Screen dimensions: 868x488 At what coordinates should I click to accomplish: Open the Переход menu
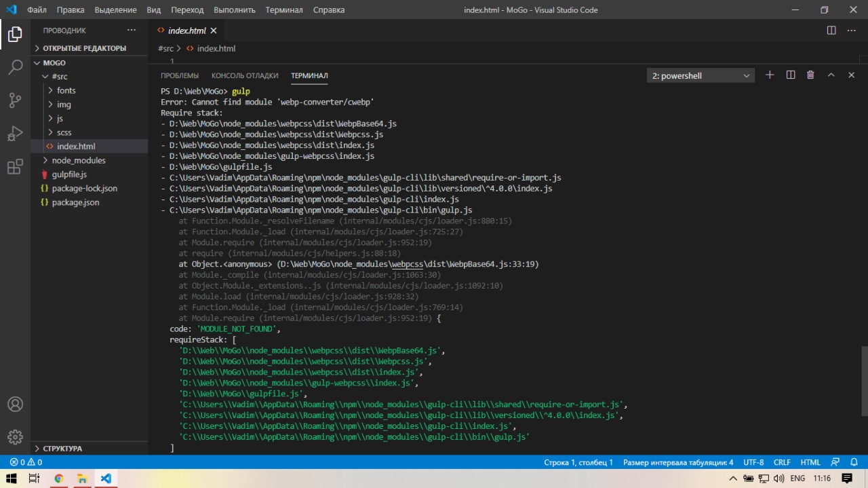[x=187, y=10]
